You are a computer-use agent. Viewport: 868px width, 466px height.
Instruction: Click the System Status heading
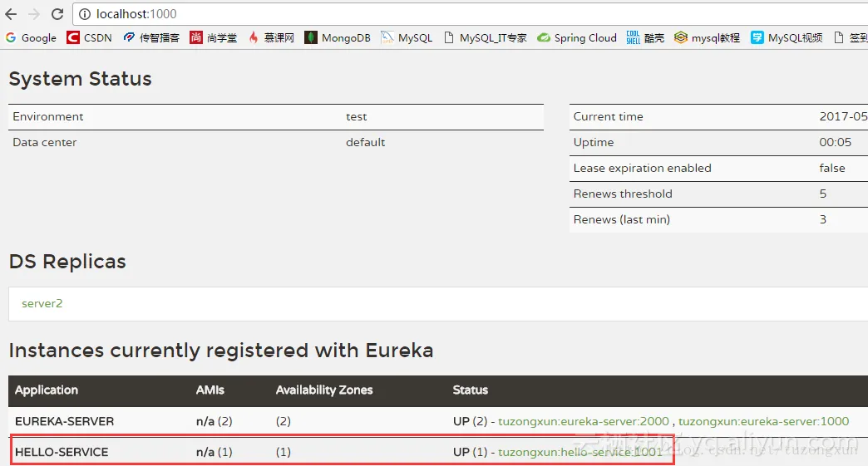click(x=81, y=79)
